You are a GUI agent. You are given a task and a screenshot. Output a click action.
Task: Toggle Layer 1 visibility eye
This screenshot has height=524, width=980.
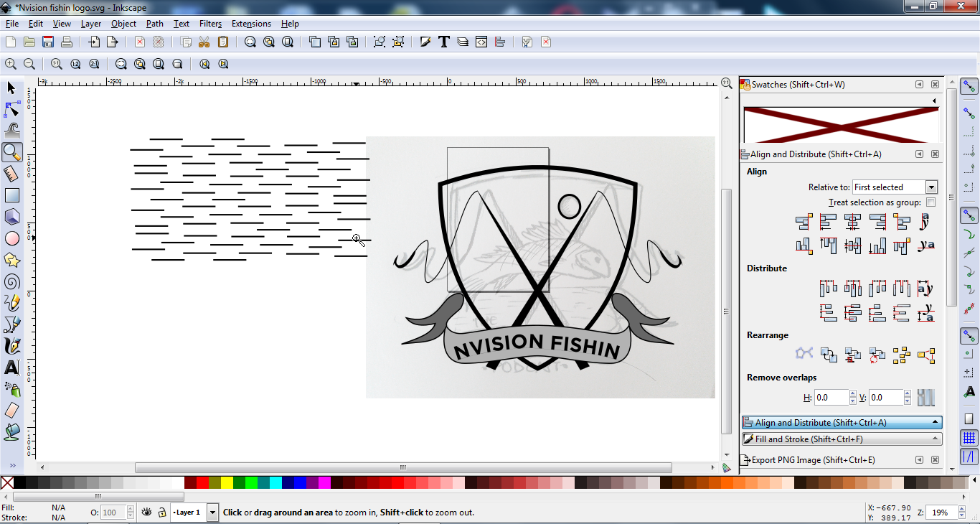[147, 513]
